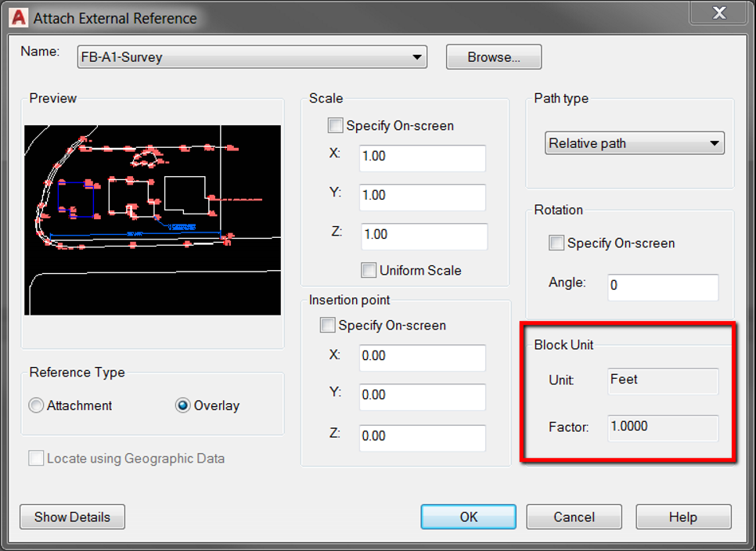Screen dimensions: 756x551
Task: Edit the Scale X value field
Action: (422, 157)
